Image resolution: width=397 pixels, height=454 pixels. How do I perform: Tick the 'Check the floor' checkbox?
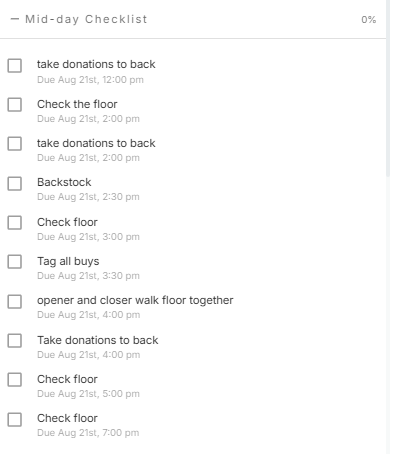click(15, 104)
